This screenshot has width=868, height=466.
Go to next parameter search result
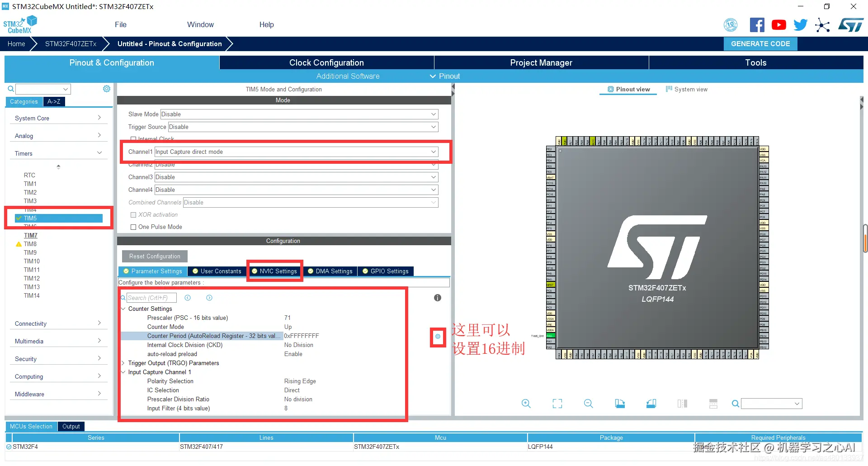coord(209,298)
